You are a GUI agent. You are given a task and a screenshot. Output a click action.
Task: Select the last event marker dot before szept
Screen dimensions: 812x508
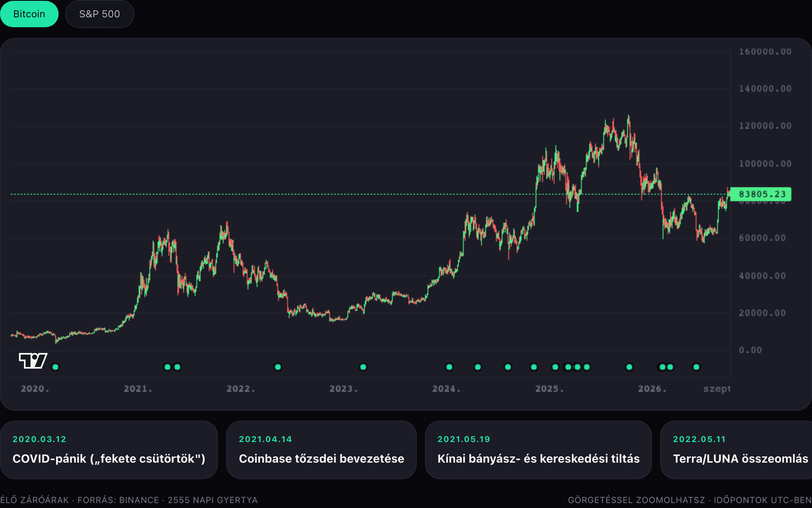click(x=696, y=367)
